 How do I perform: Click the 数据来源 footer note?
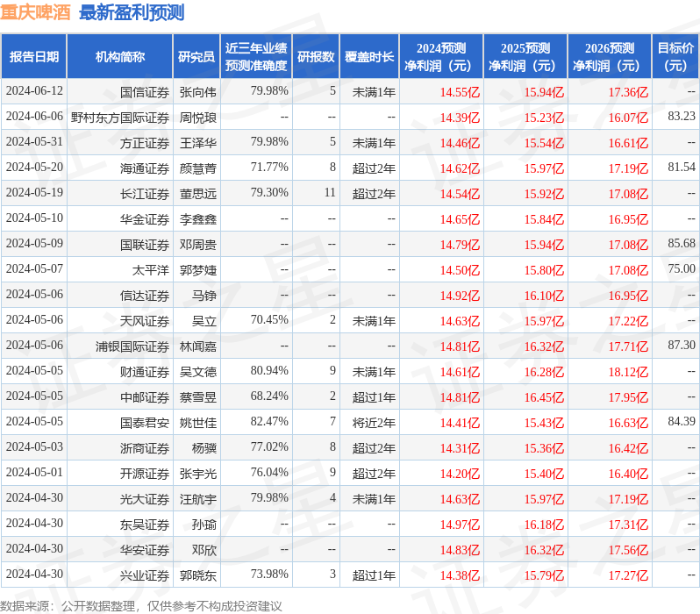click(x=141, y=606)
